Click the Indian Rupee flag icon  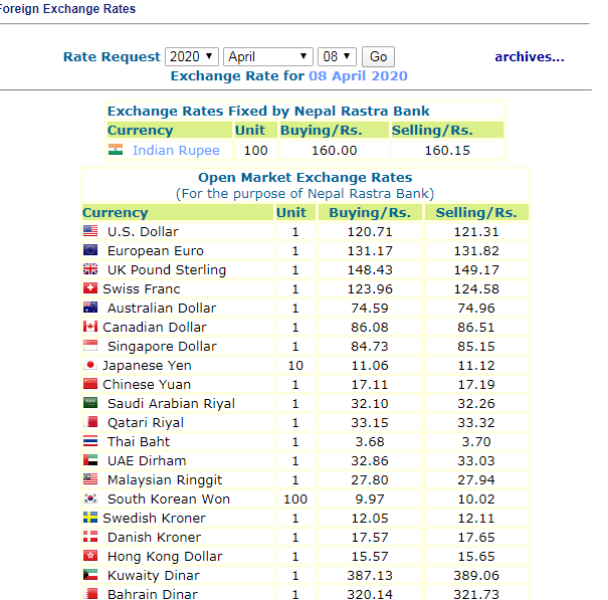pos(116,150)
